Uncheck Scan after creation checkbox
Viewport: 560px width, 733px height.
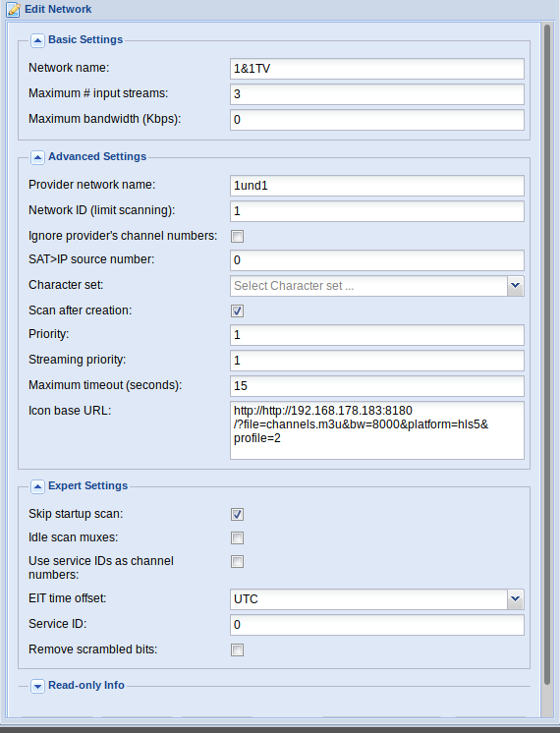tap(237, 310)
